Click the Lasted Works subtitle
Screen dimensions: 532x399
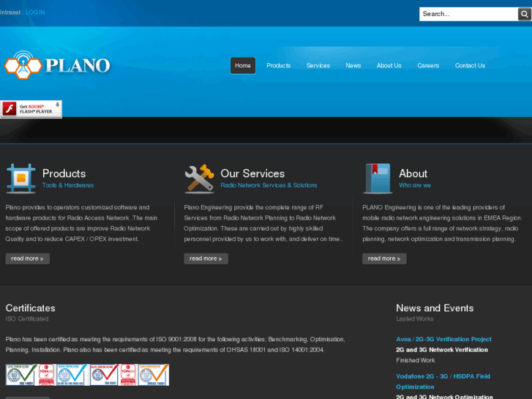(415, 319)
